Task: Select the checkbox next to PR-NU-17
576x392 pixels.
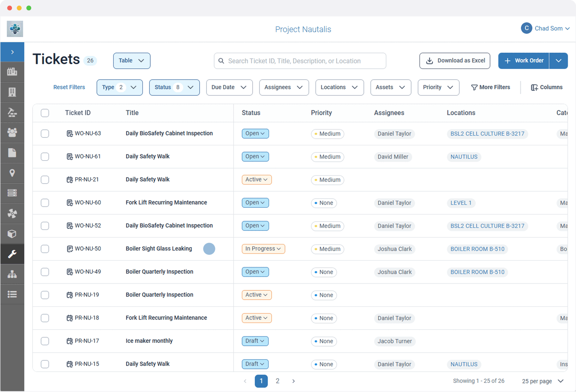Action: [45, 341]
